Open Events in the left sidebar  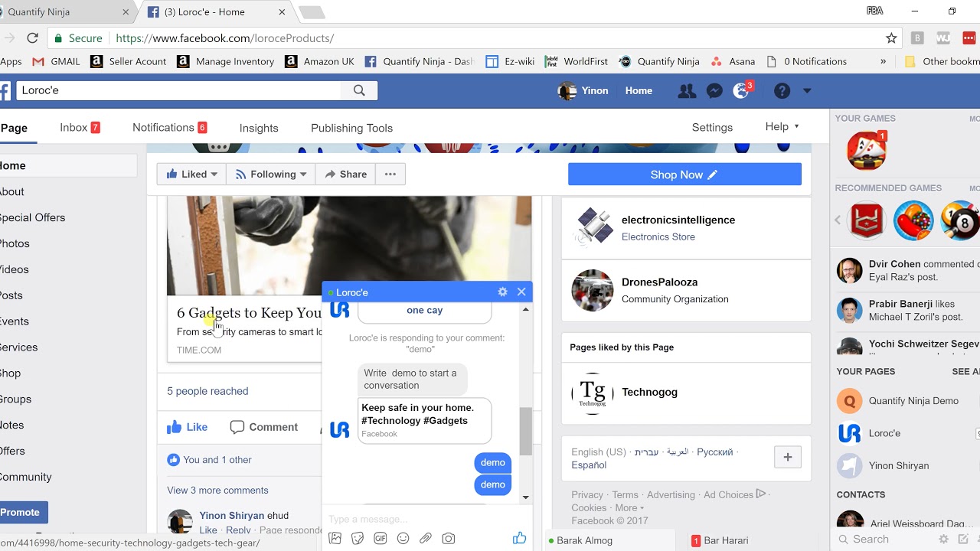tap(14, 321)
